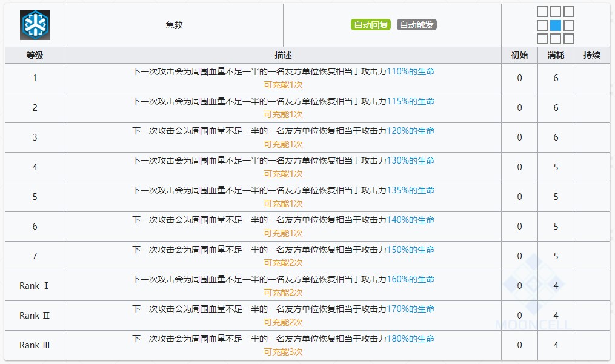Click the 130%的生命 value text
This screenshot has width=615, height=364.
click(x=411, y=160)
